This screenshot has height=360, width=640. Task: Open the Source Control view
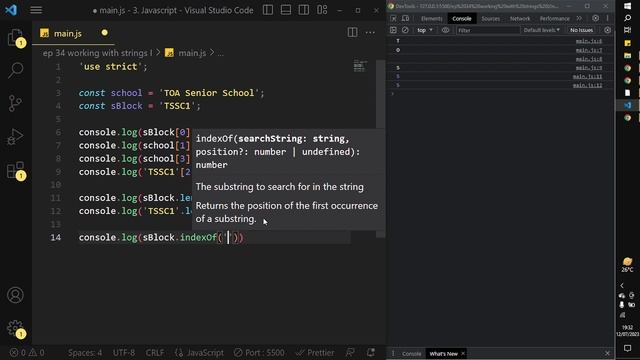pos(16,103)
